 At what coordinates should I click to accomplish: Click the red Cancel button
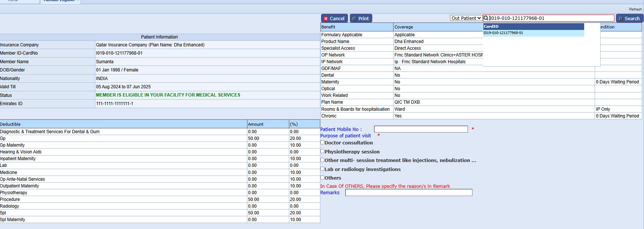[x=334, y=18]
